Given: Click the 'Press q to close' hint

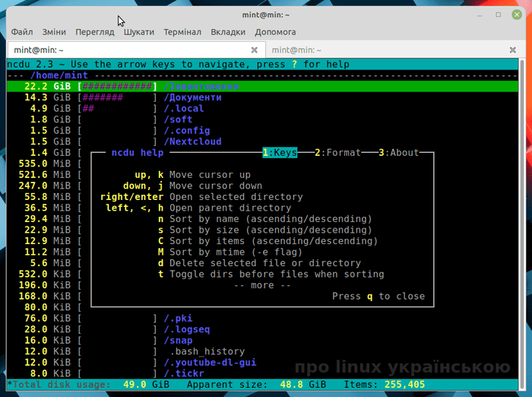Looking at the screenshot, I should [x=378, y=296].
